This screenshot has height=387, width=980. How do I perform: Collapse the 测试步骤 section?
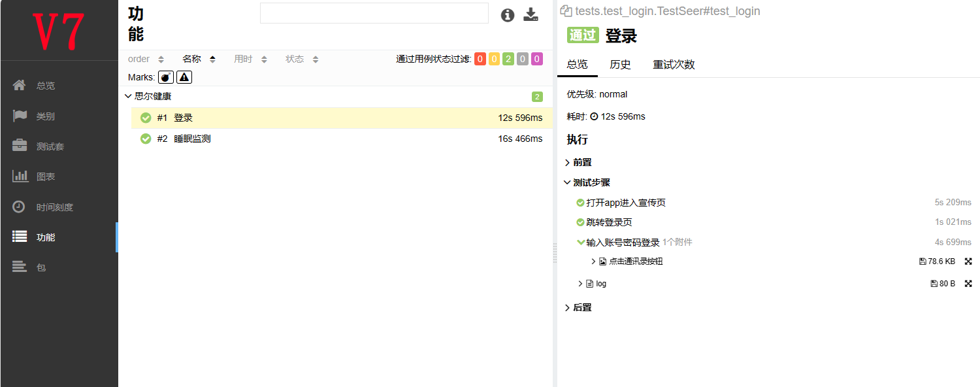tap(587, 182)
